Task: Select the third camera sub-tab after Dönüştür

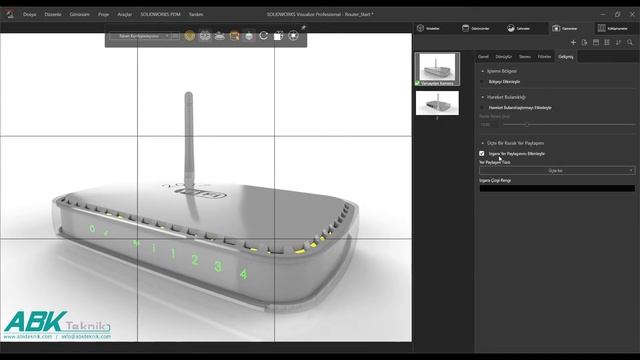Action: click(x=525, y=57)
